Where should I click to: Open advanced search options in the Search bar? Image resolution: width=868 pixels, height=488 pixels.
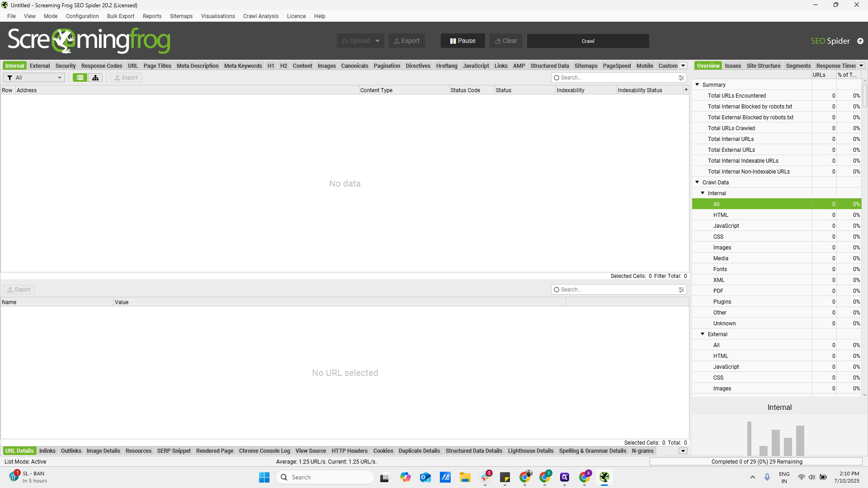[x=681, y=77]
